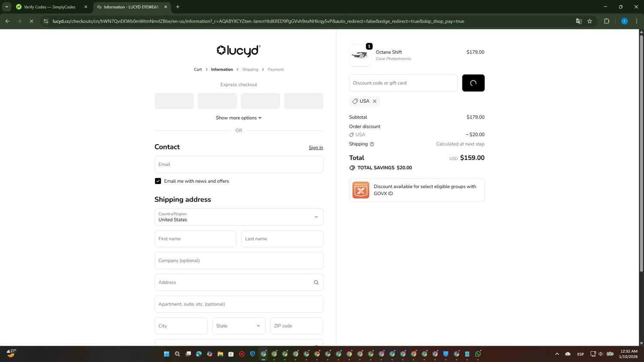The width and height of the screenshot is (644, 362).
Task: Uncheck Email me with news and offers
Action: click(158, 181)
